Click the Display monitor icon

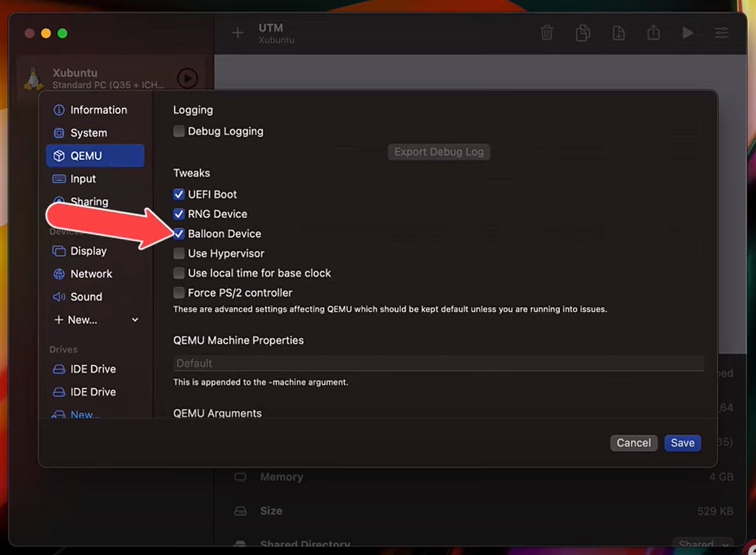pyautogui.click(x=59, y=251)
